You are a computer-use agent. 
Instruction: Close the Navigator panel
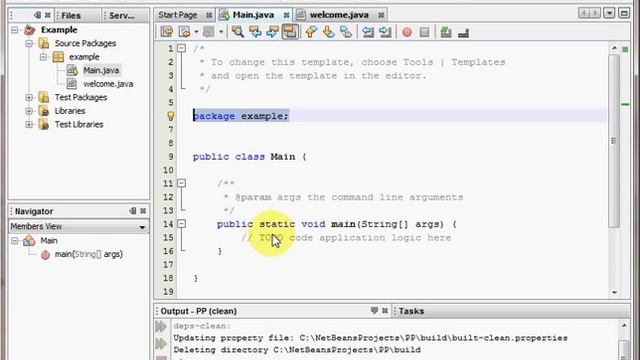(143, 211)
